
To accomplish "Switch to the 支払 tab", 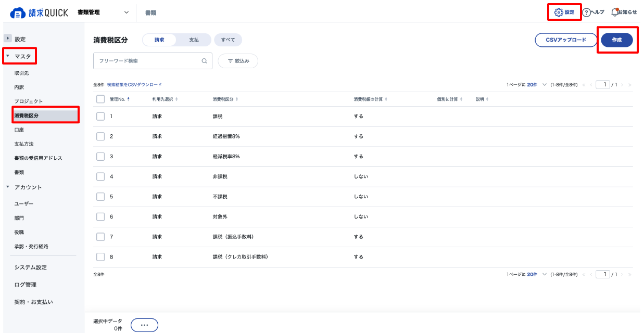I will point(194,40).
